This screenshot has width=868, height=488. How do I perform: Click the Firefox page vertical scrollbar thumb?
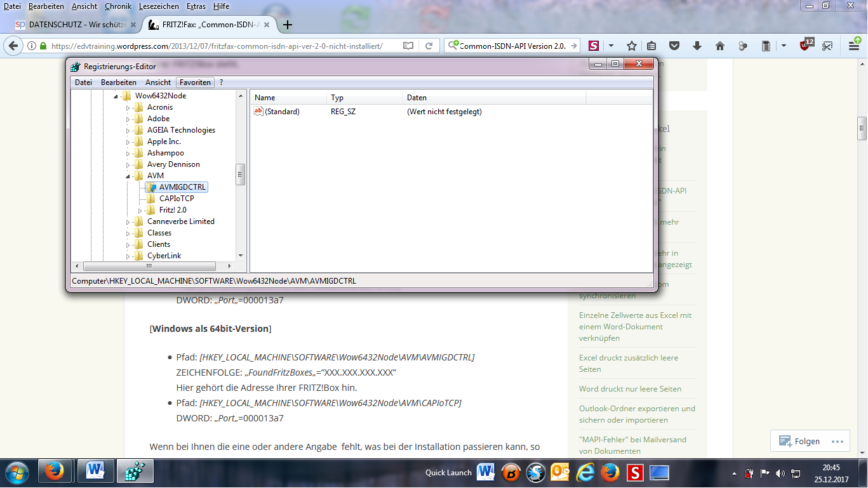(x=862, y=128)
